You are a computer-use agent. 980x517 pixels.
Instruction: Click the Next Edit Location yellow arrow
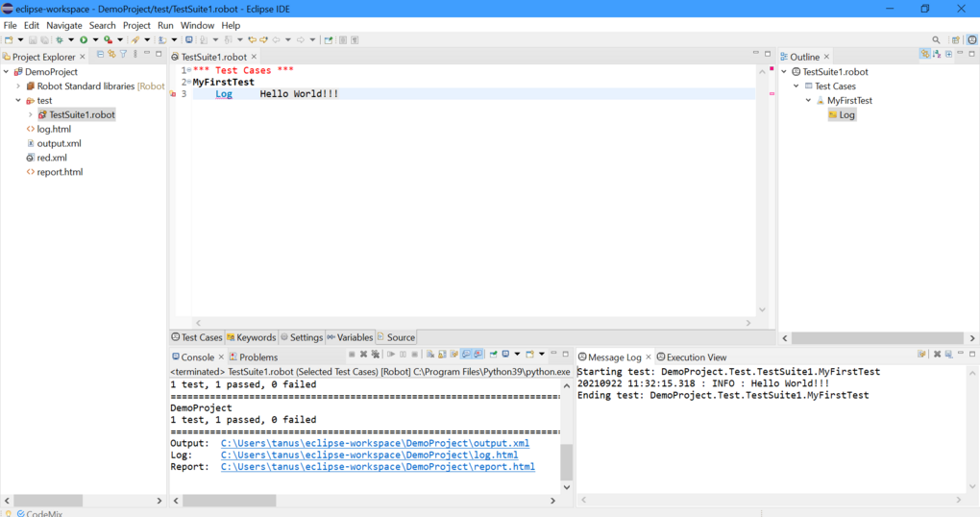(x=263, y=40)
